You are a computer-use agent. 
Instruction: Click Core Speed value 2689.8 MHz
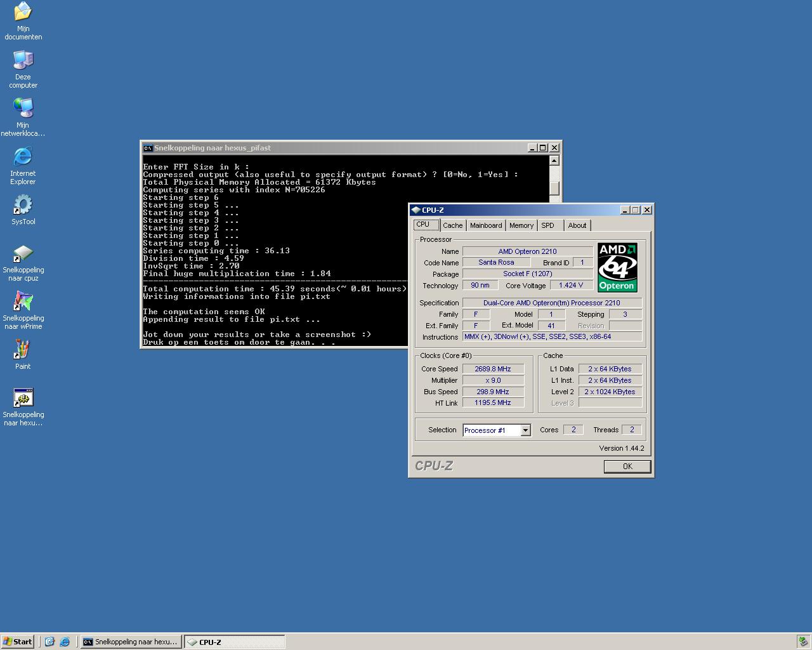(493, 369)
